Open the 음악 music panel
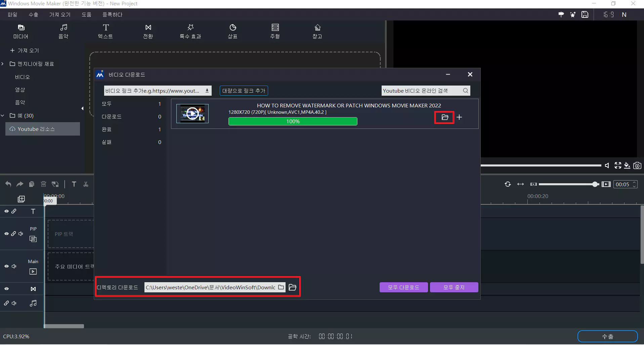 (x=63, y=32)
